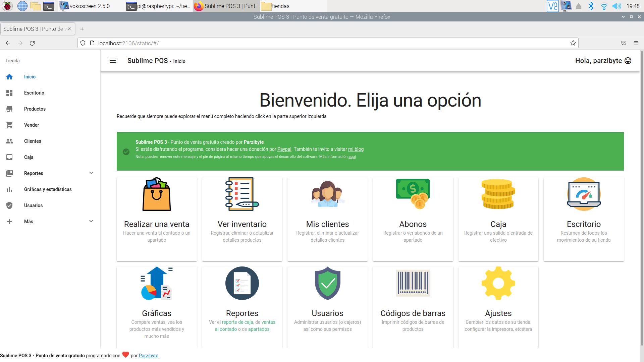The height and width of the screenshot is (362, 644).
Task: Follow the Paypal donation link
Action: coord(284,149)
